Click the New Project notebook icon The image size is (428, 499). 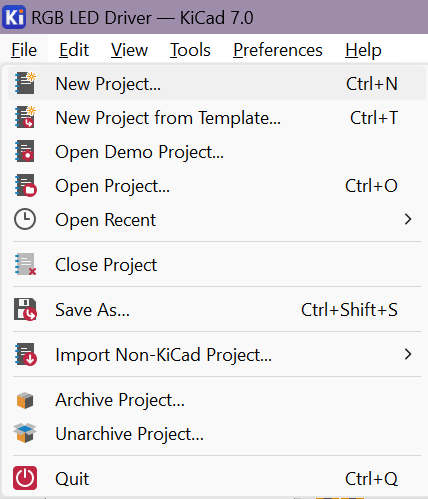(x=25, y=83)
